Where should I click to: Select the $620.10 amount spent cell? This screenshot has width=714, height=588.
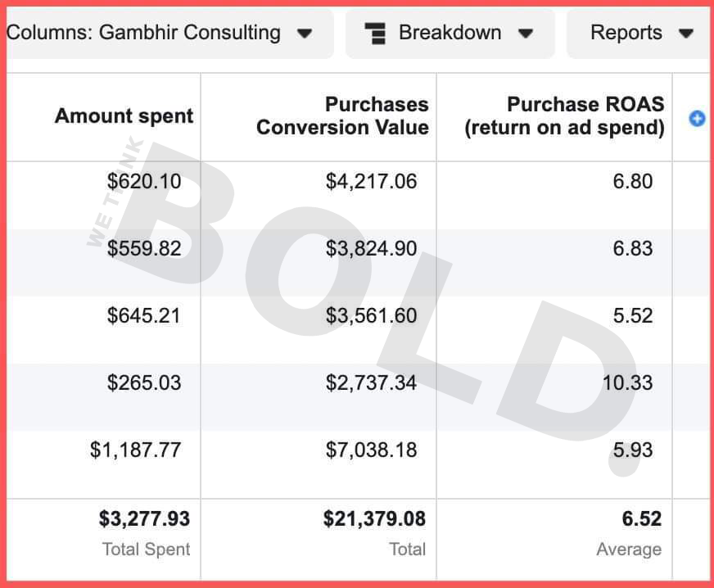[x=144, y=182]
